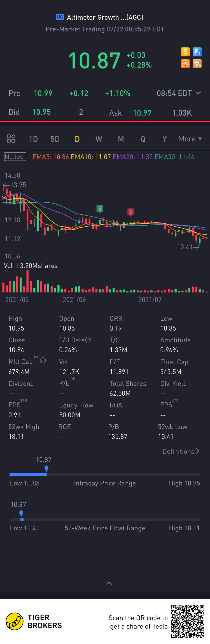Tap the Intraday Price Range slider marker
The height and width of the screenshot is (644, 210).
(x=46, y=468)
